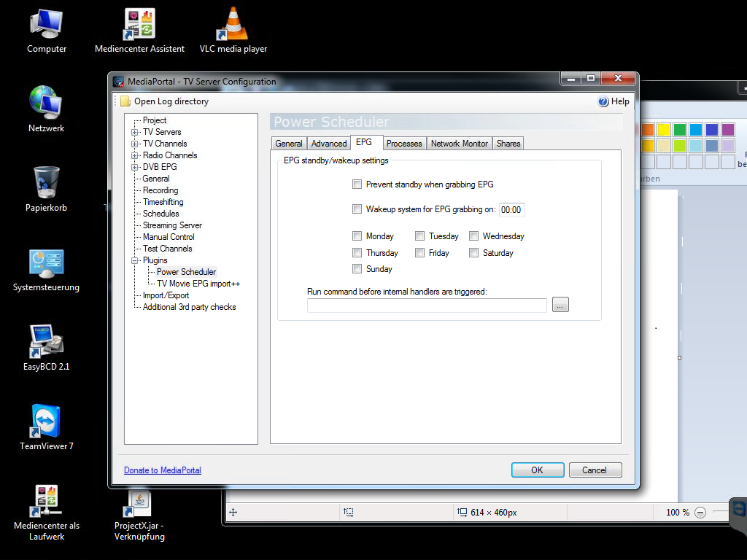Expand the TV Servers tree node

[135, 133]
